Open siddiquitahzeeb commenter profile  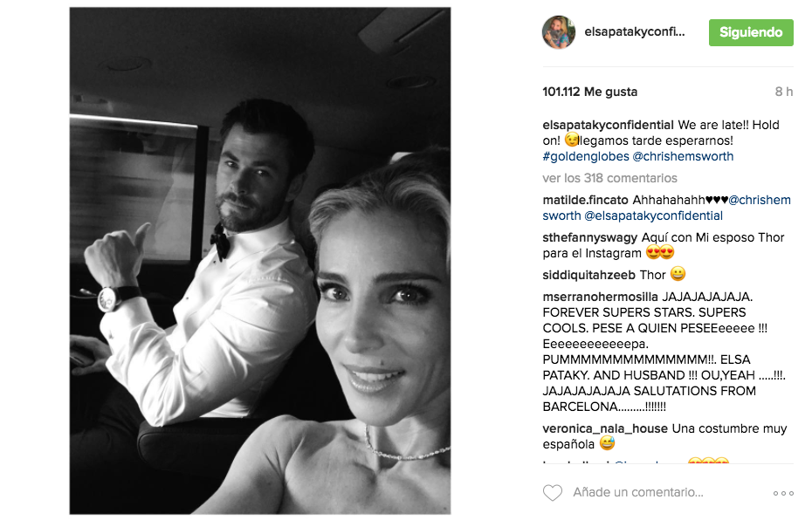tap(588, 275)
